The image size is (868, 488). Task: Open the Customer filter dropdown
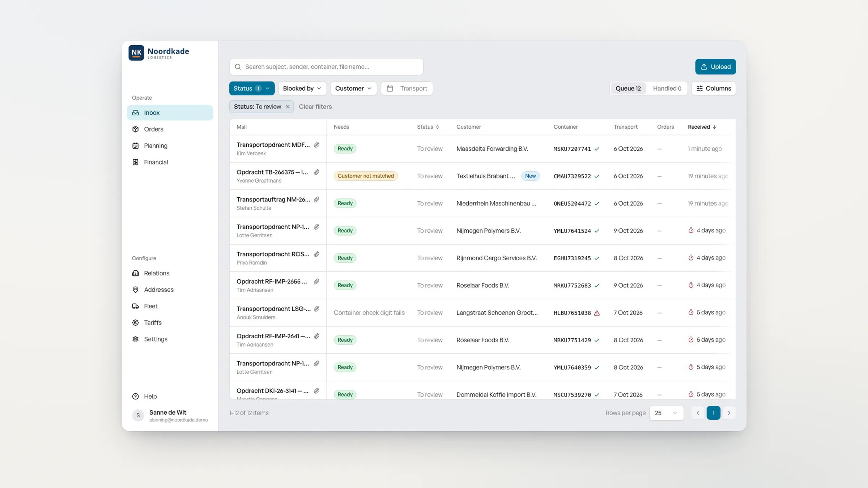click(353, 88)
